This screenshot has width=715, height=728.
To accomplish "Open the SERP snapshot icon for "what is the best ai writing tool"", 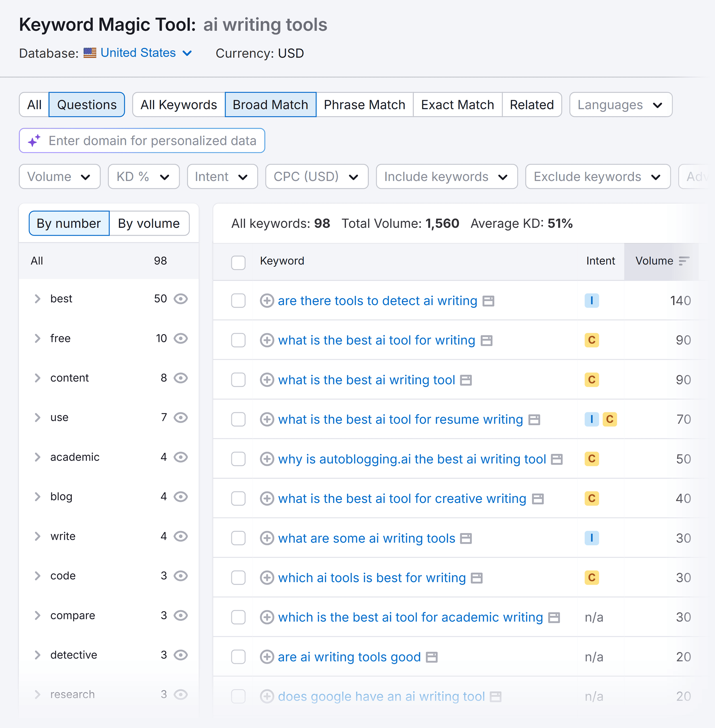I will (x=466, y=380).
